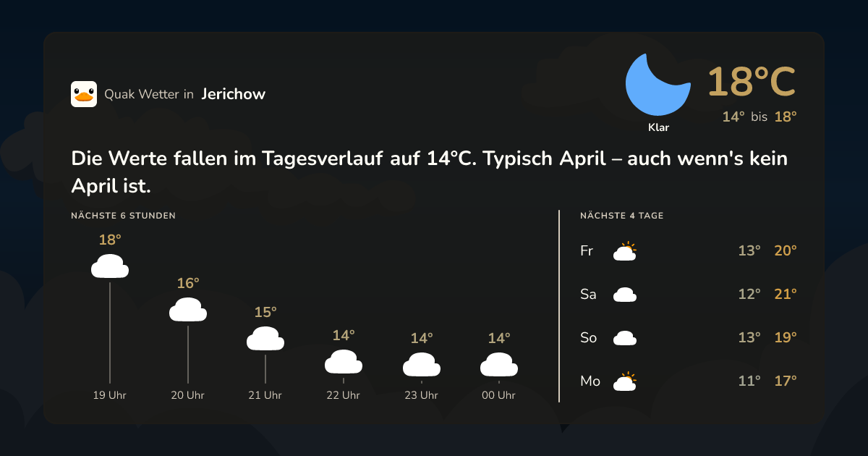868x456 pixels.
Task: Click the Quak duck logo icon
Action: click(x=84, y=94)
